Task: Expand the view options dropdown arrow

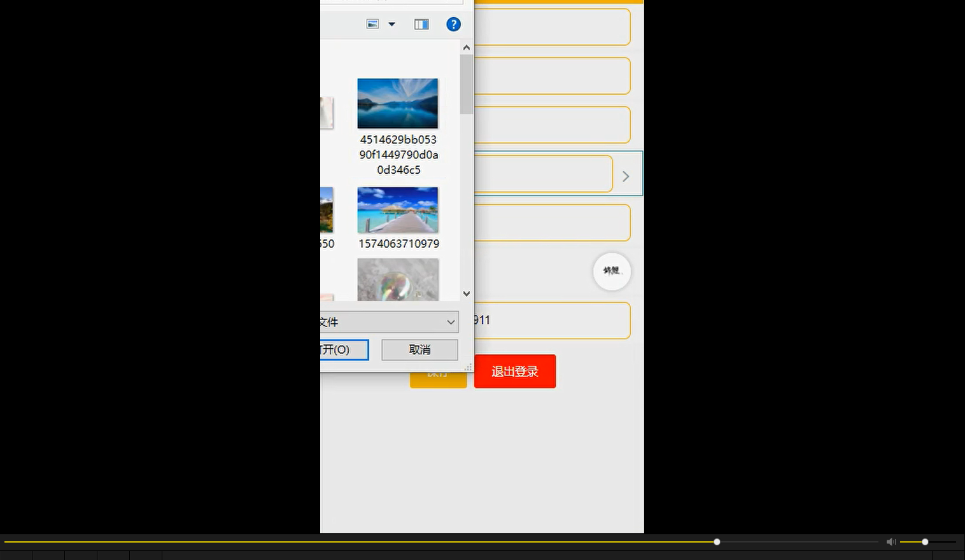Action: pos(392,24)
